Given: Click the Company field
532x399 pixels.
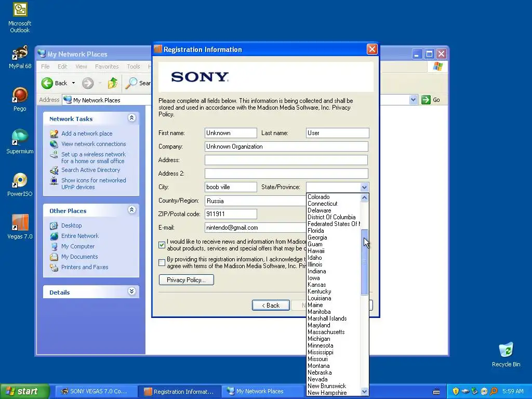Looking at the screenshot, I should pyautogui.click(x=286, y=147).
